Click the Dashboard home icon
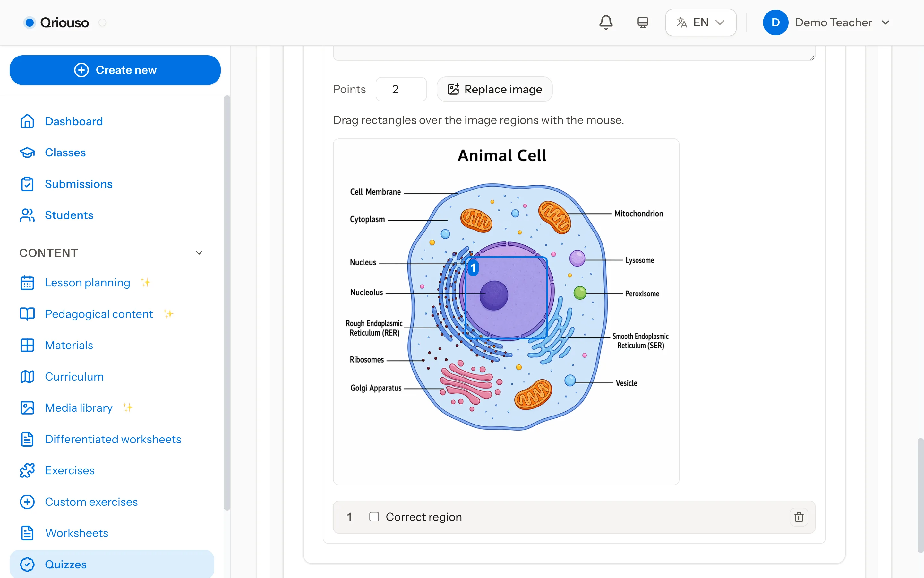The width and height of the screenshot is (924, 578). point(27,121)
